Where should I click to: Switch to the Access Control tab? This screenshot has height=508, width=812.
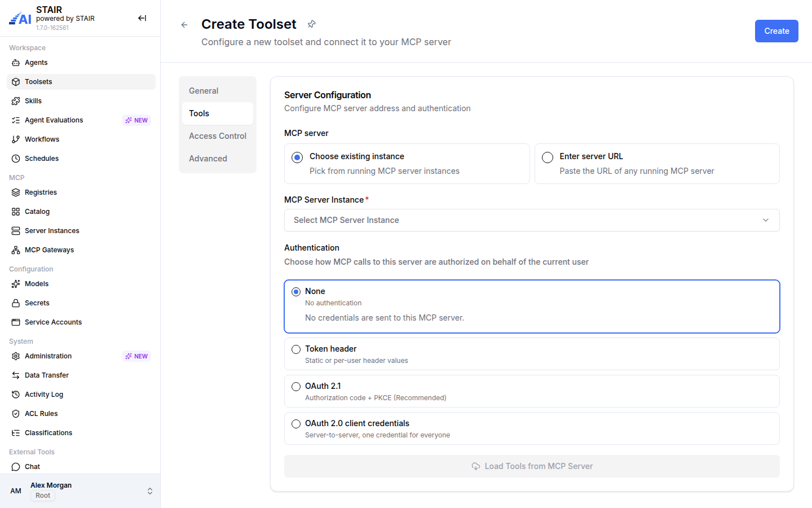tap(218, 136)
